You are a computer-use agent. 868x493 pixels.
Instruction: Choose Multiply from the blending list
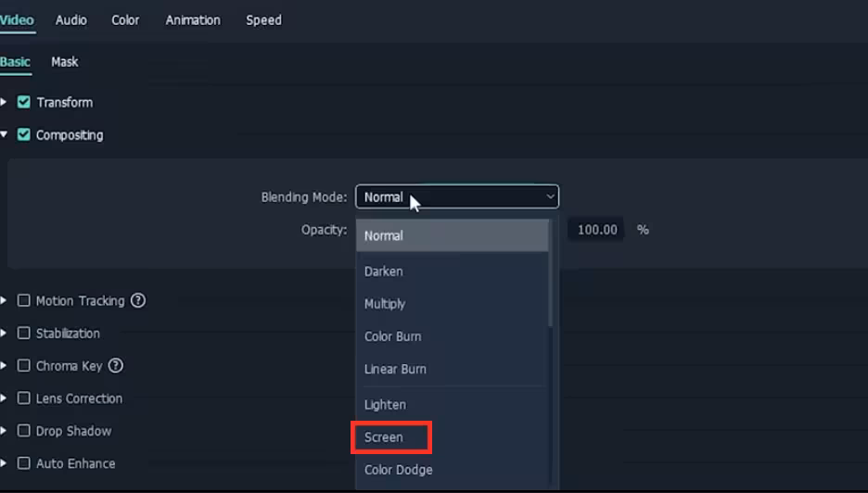(385, 304)
